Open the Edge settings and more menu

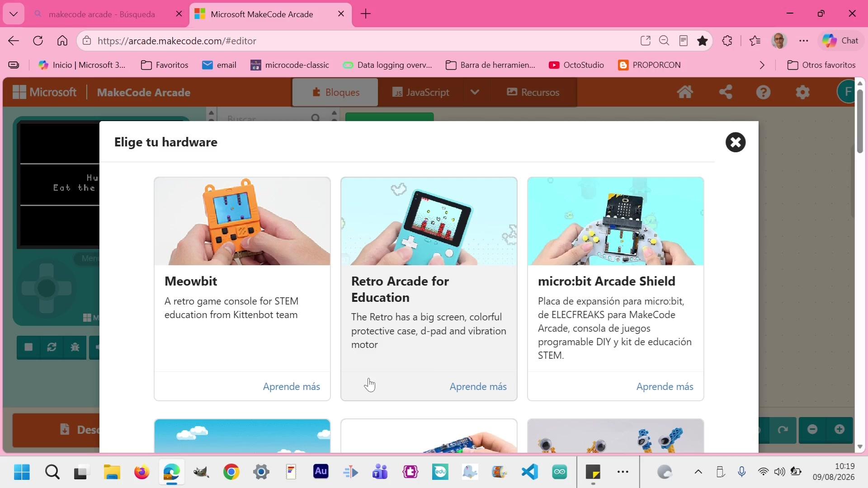(x=803, y=41)
